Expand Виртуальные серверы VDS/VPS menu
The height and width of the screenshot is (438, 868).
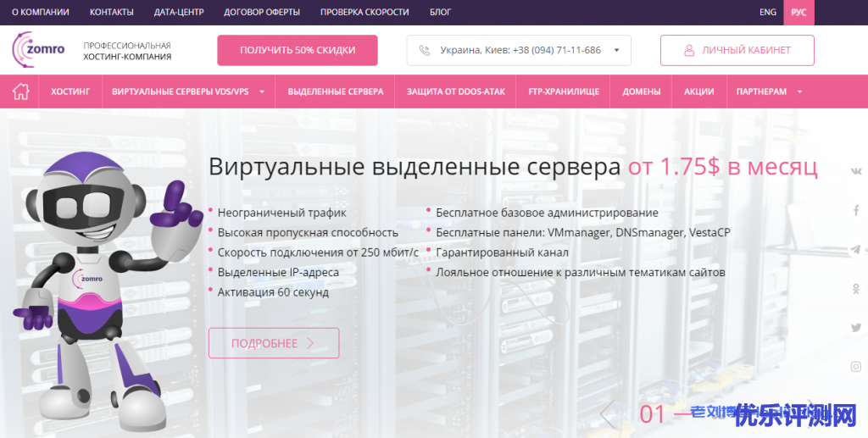262,91
